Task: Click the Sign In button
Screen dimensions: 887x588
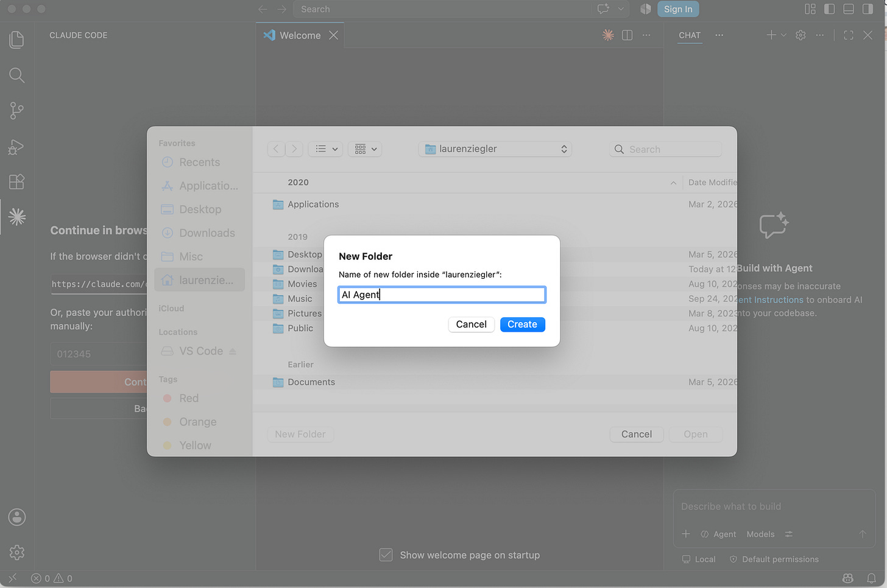Action: (678, 9)
